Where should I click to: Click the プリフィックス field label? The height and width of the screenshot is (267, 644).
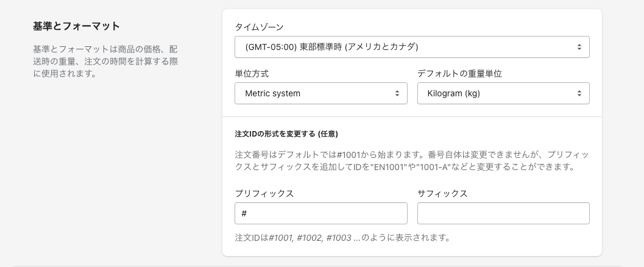[x=264, y=193]
